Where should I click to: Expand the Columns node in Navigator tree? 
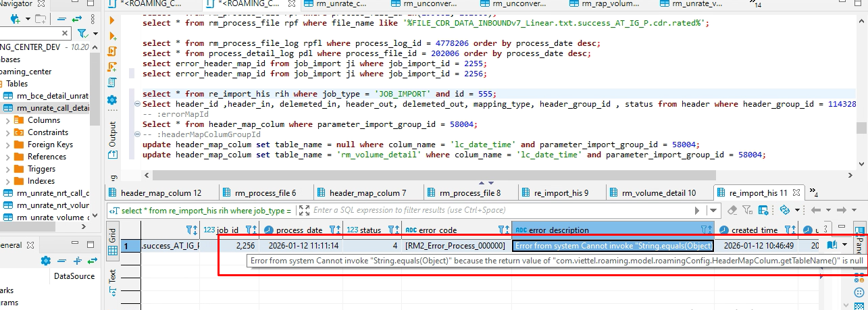coord(7,120)
